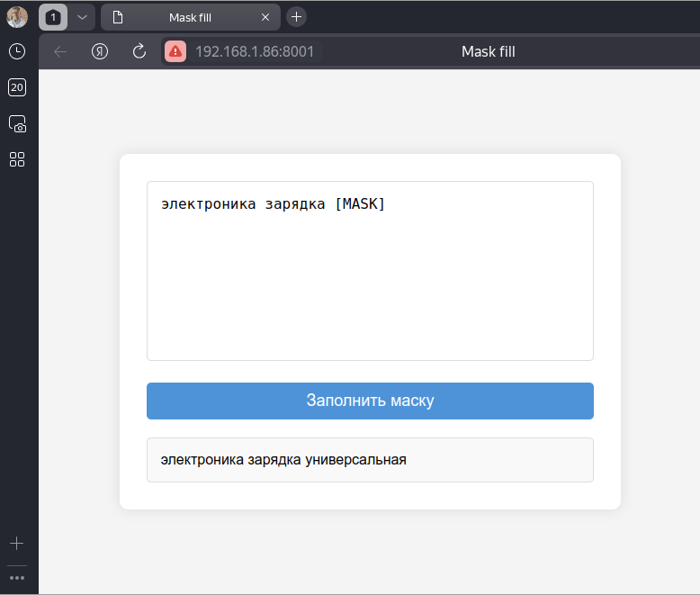The width and height of the screenshot is (700, 595).
Task: Open the profile avatar menu
Action: [17, 17]
